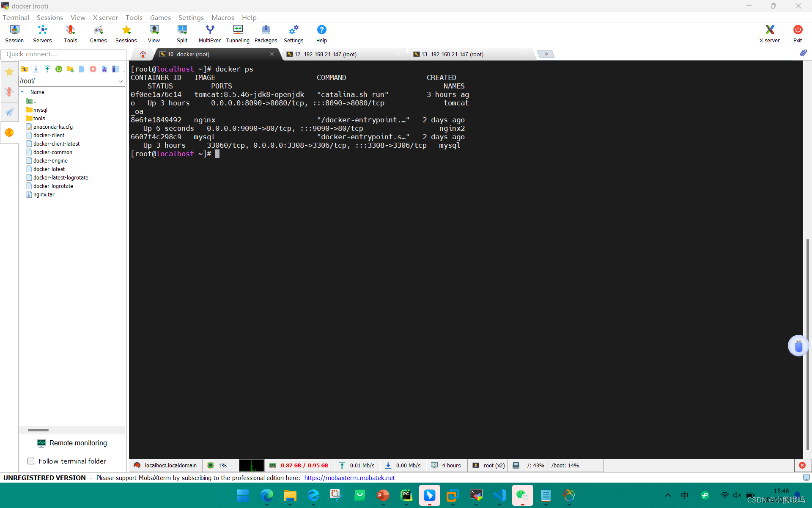This screenshot has width=812, height=508.
Task: Create a new folder in /root/
Action: coord(70,69)
